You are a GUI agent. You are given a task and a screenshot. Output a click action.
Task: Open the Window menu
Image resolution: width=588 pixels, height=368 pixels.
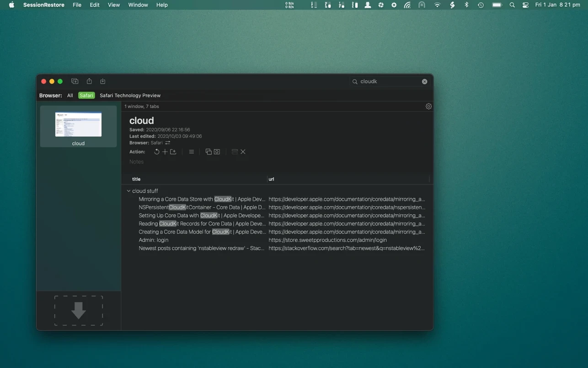click(138, 5)
